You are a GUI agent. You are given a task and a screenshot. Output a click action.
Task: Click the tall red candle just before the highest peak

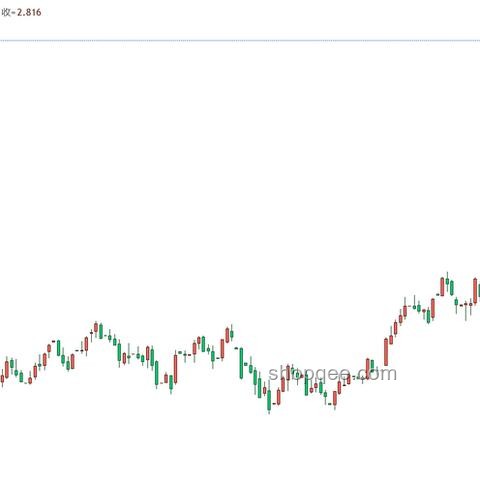point(433,309)
